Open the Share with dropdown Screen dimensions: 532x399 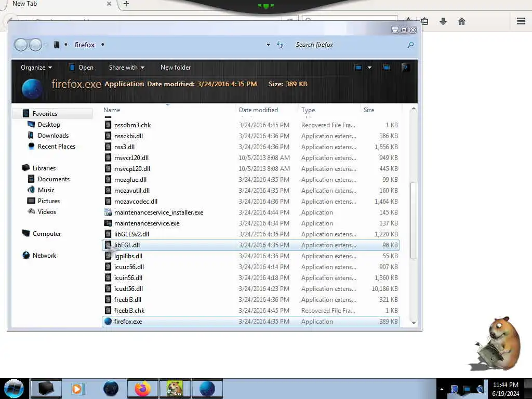(127, 68)
